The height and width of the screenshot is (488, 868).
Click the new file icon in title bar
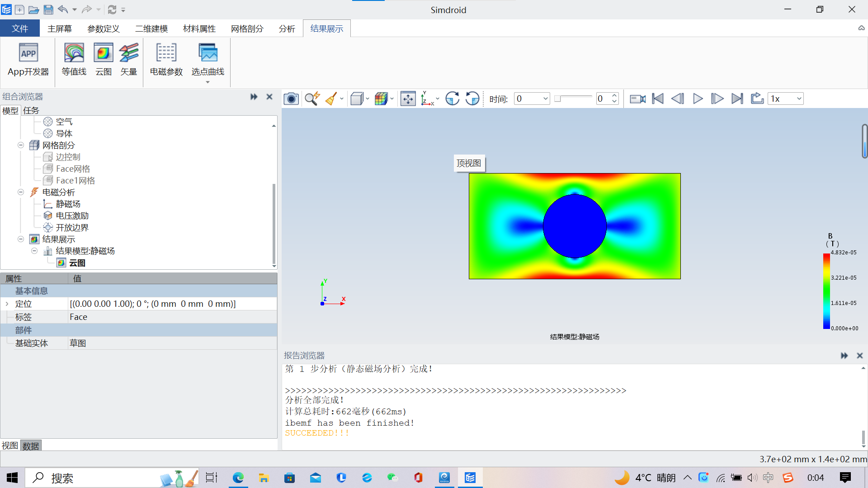point(19,9)
